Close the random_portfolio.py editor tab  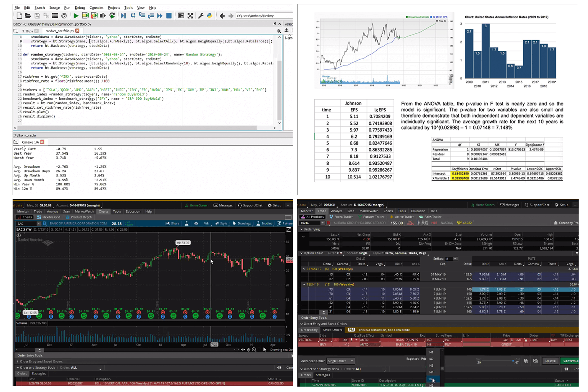pyautogui.click(x=77, y=31)
